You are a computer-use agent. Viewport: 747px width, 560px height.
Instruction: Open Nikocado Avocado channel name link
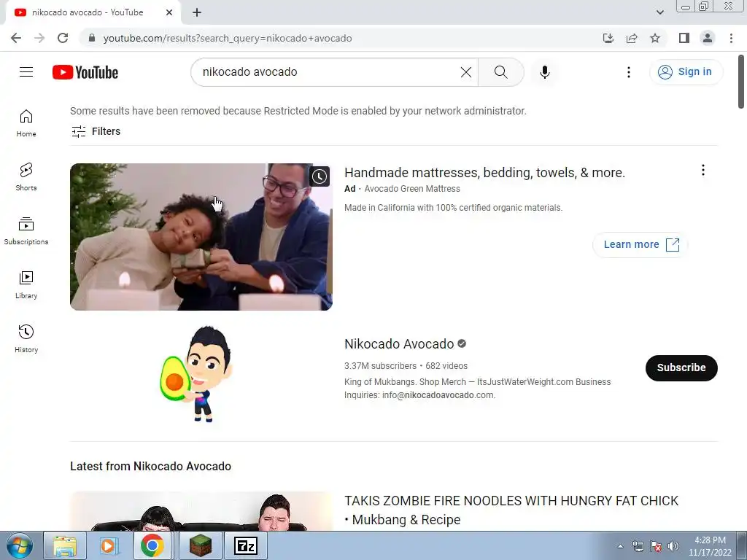pos(399,344)
